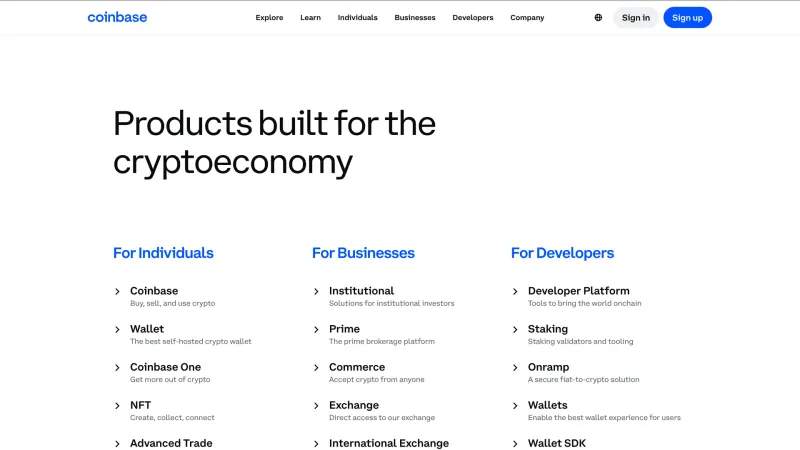Click the For Businesses heading
800x450 pixels.
point(363,253)
